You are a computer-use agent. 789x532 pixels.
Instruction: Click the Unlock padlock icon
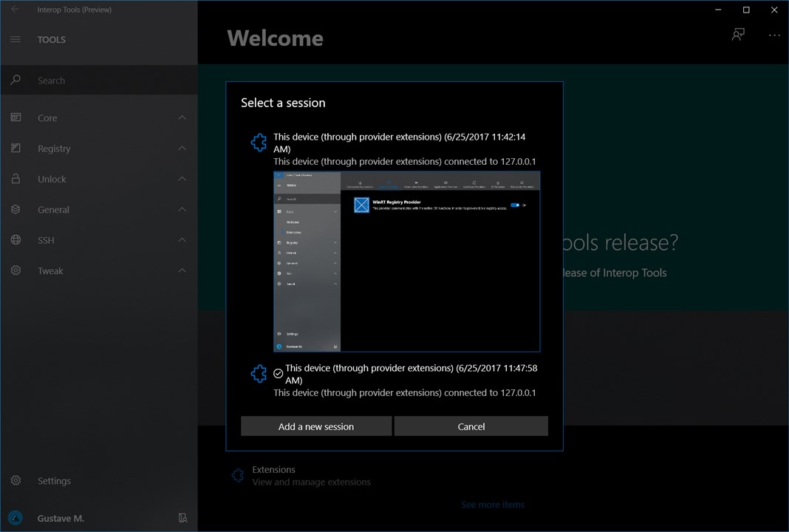[16, 179]
